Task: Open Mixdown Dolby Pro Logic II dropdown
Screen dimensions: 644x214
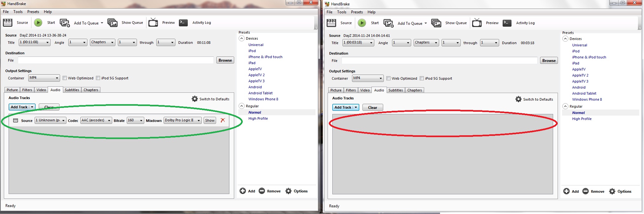Action: 183,120
